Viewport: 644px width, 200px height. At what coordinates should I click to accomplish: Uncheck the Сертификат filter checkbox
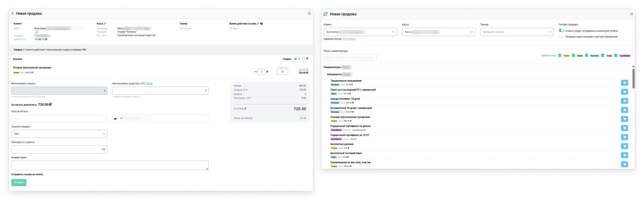point(616,55)
